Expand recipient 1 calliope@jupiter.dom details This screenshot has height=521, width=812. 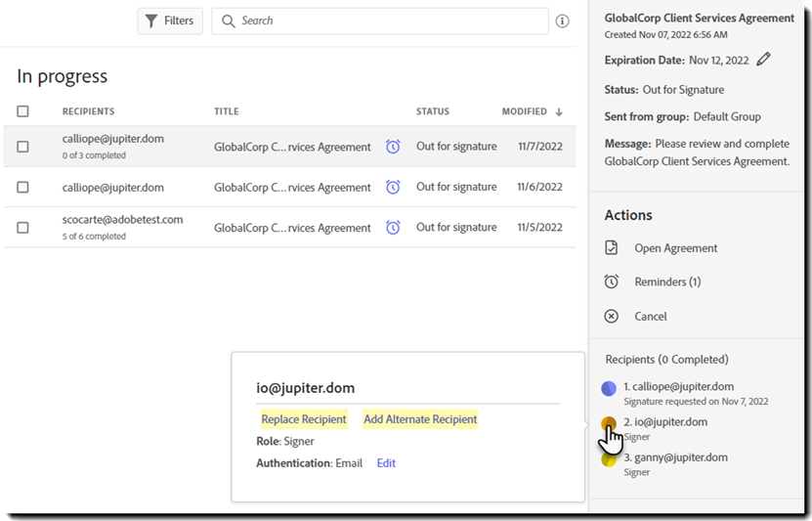click(x=678, y=387)
